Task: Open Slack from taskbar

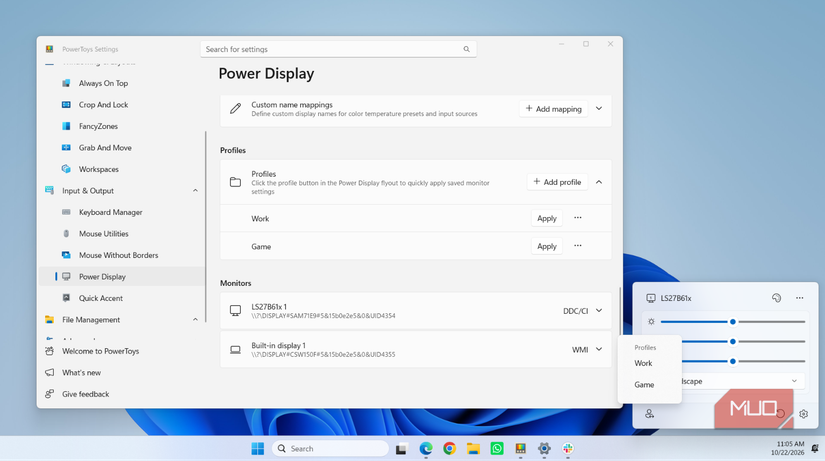Action: click(x=568, y=448)
